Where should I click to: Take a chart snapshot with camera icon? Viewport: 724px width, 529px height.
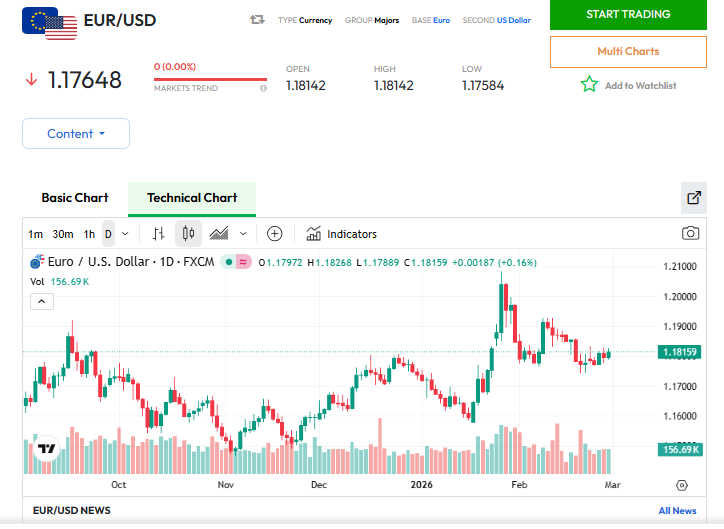coord(690,234)
